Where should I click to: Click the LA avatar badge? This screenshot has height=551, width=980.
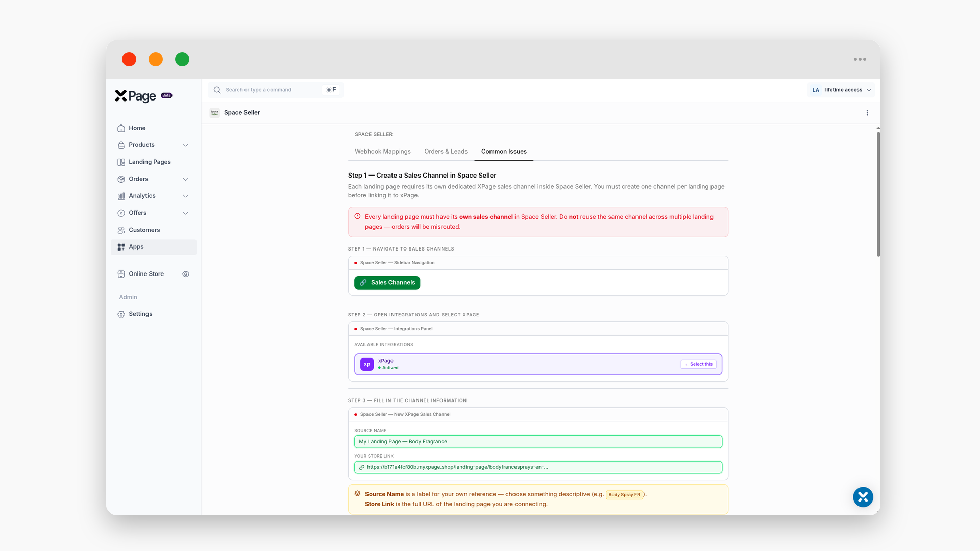[816, 90]
